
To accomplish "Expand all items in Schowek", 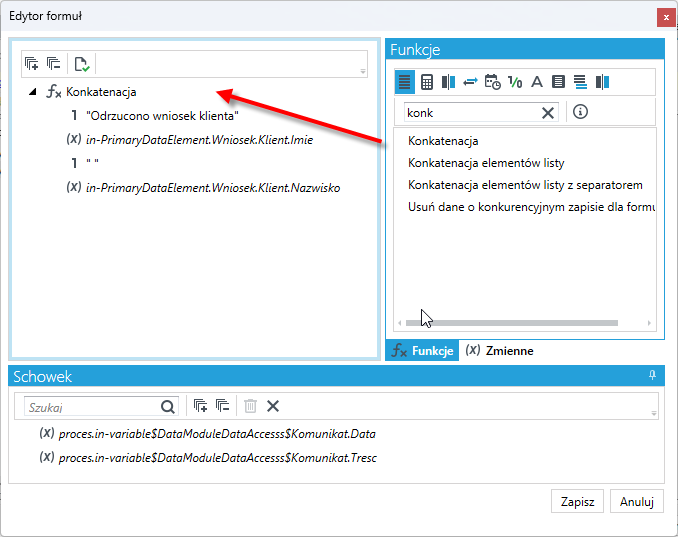I will [200, 406].
